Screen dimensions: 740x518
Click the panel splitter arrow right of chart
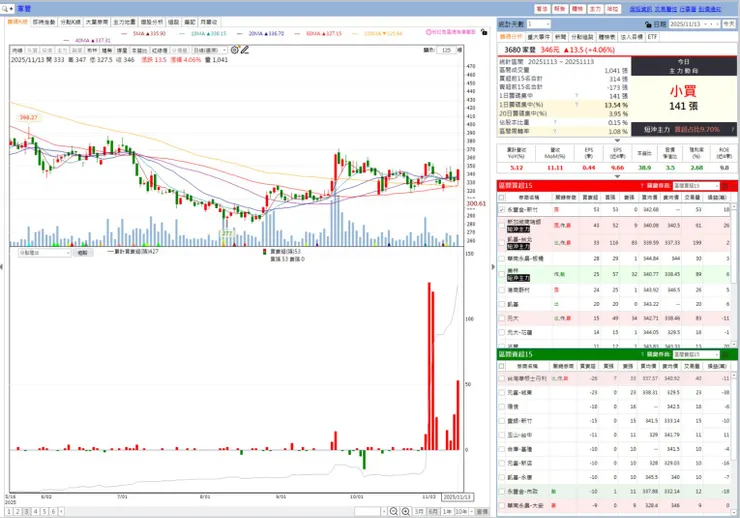493,267
